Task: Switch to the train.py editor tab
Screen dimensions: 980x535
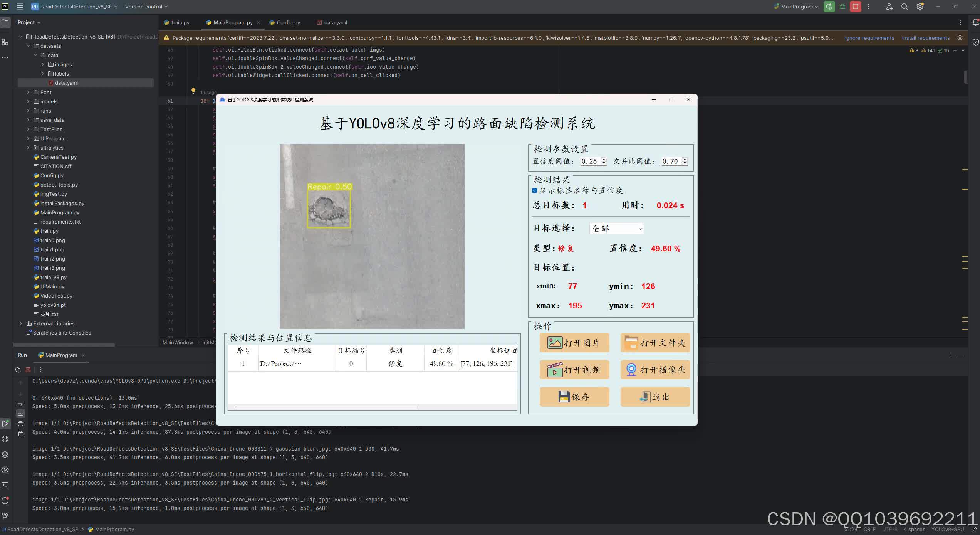Action: [177, 22]
